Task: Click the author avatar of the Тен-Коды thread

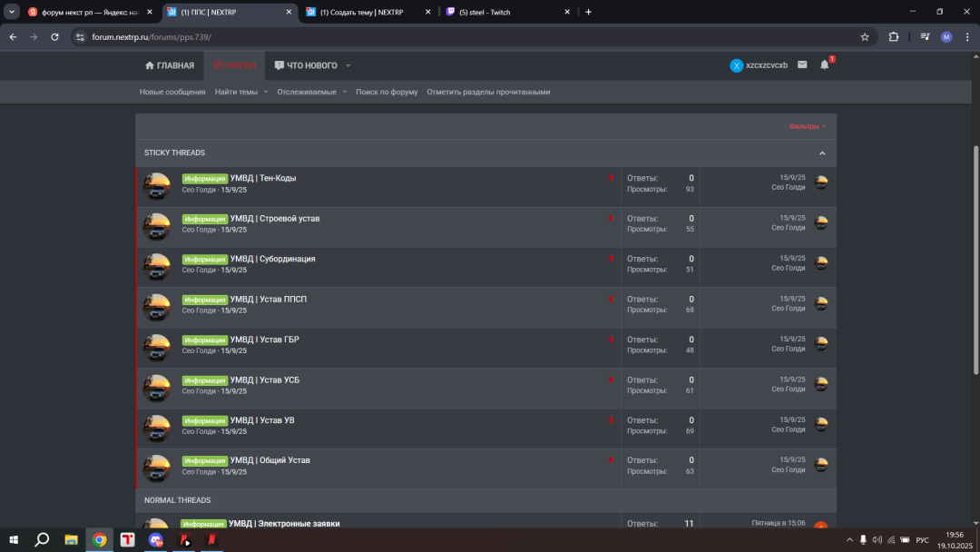Action: pos(157,185)
